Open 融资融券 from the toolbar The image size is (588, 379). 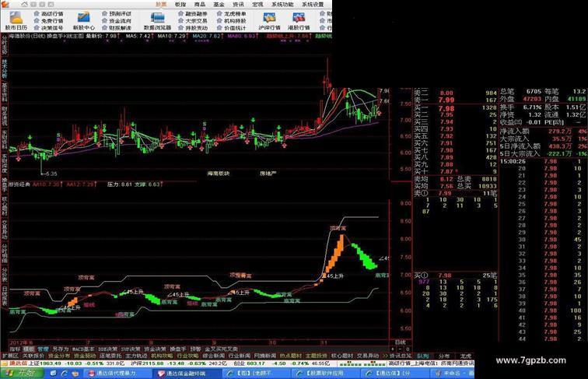coord(193,14)
